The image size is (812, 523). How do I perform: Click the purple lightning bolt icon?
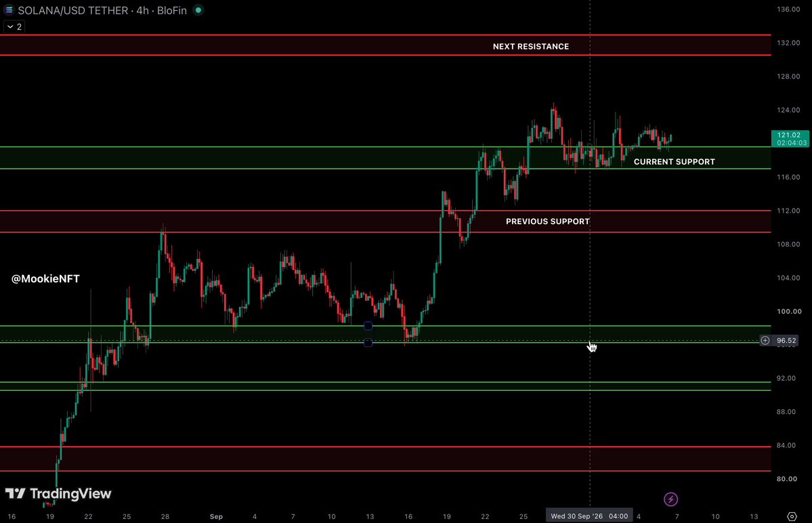coord(670,499)
